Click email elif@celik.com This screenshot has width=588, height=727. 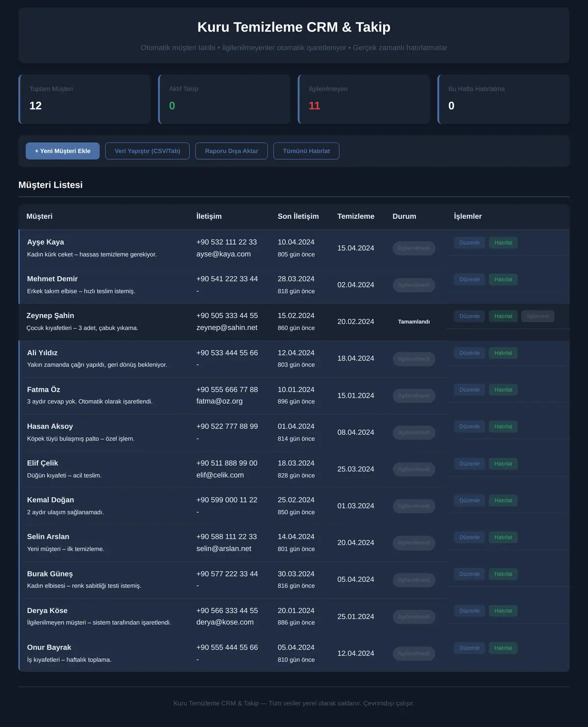pos(220,475)
